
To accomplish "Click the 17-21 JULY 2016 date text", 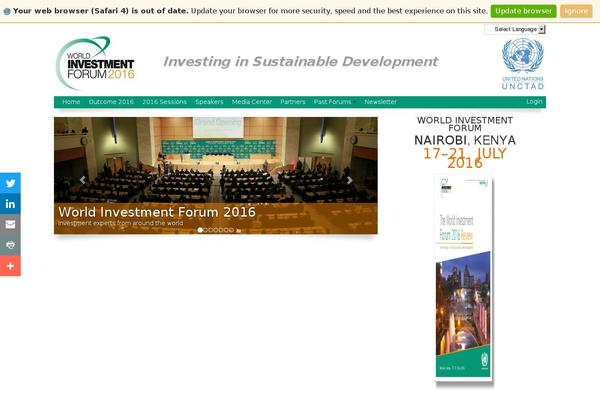I will [x=465, y=158].
